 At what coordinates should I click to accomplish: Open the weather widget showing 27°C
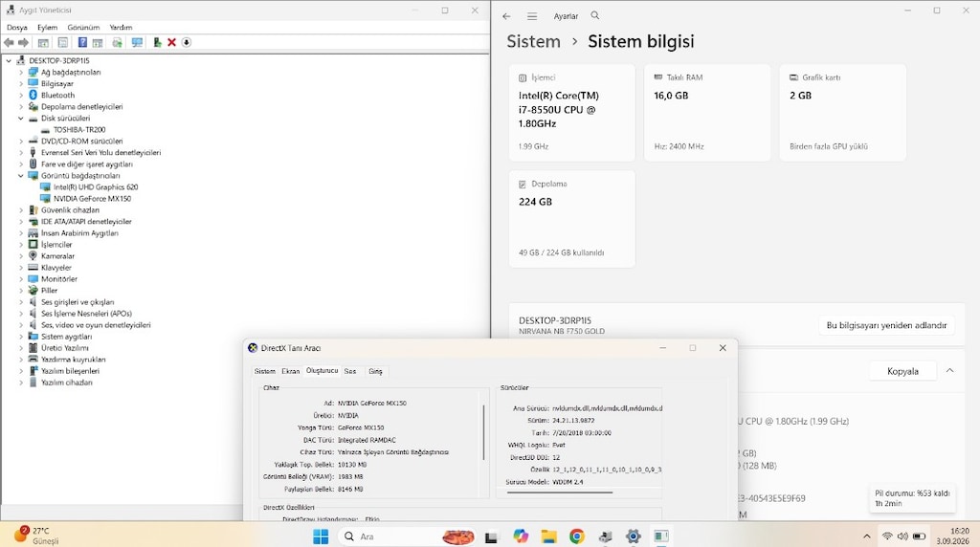pyautogui.click(x=37, y=536)
